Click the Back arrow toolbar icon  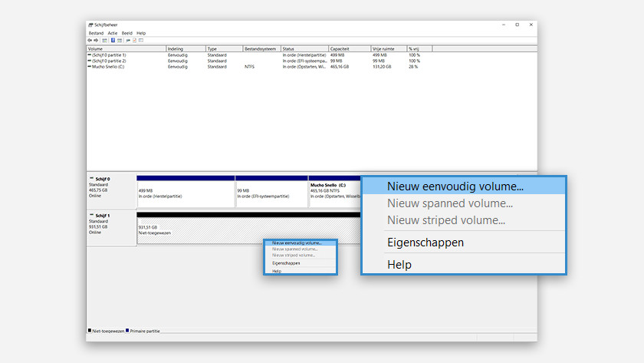click(90, 40)
